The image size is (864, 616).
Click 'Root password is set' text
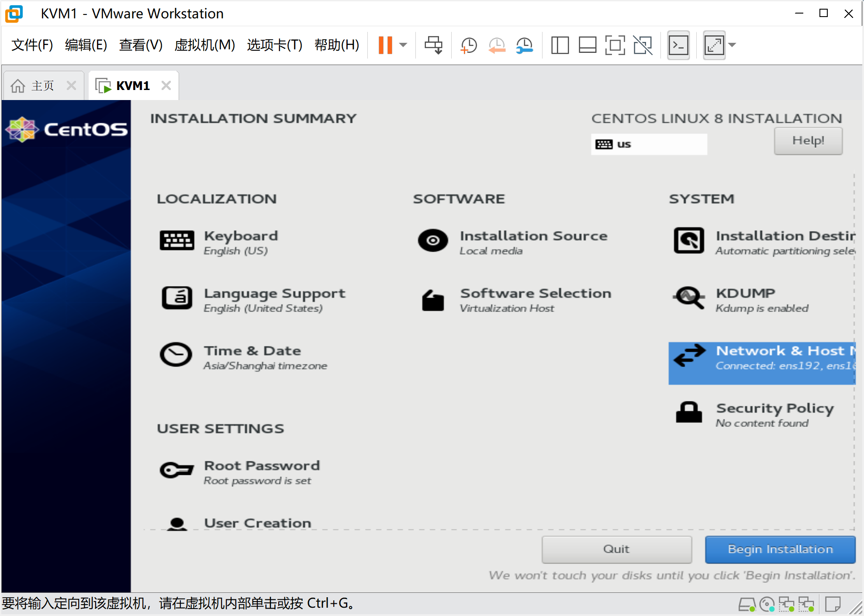tap(257, 481)
